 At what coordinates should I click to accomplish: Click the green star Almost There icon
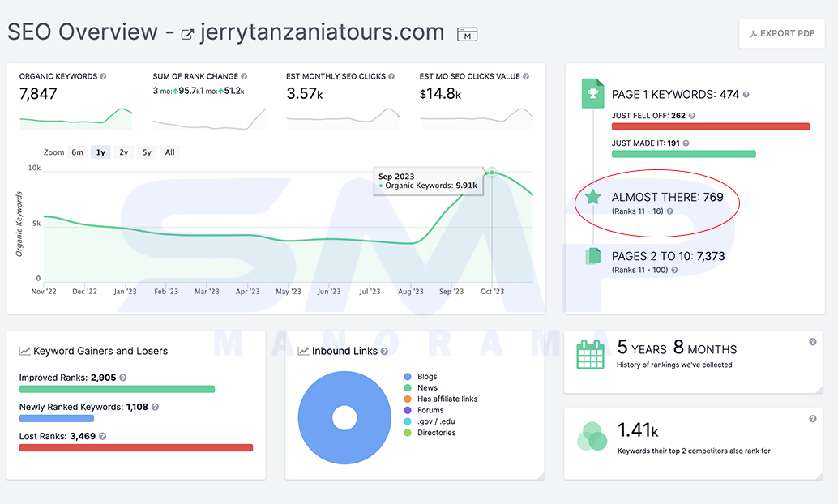click(592, 197)
